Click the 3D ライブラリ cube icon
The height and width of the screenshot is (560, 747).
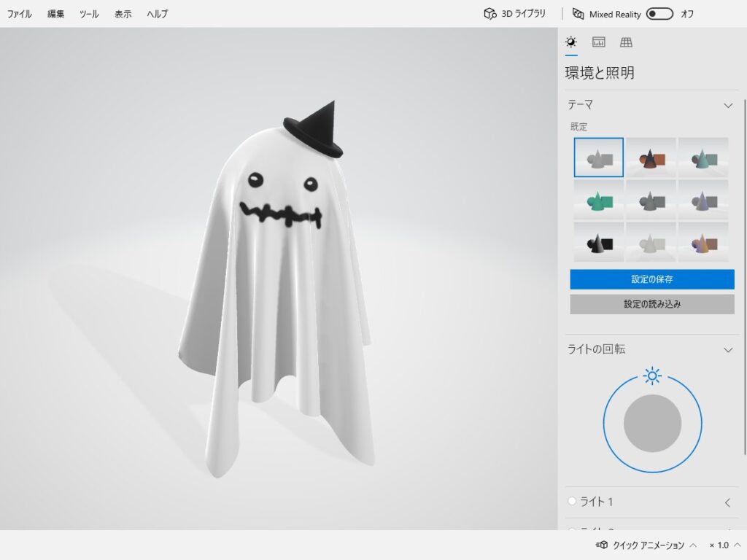[490, 14]
